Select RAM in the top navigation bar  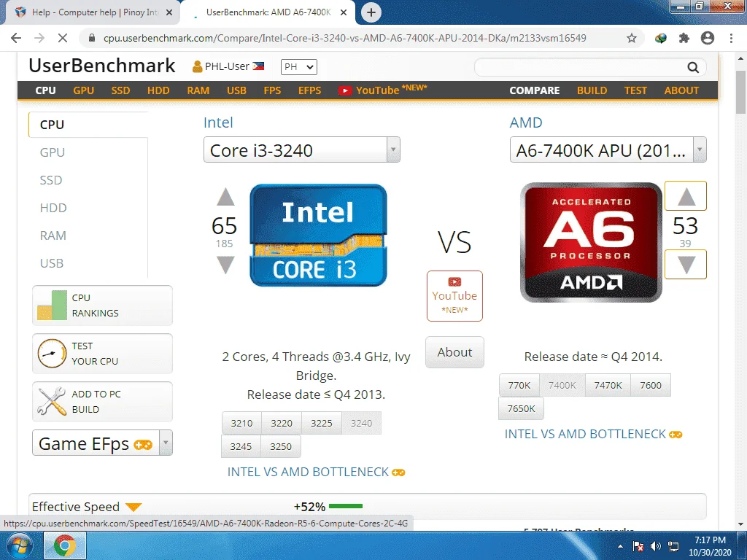pos(198,90)
